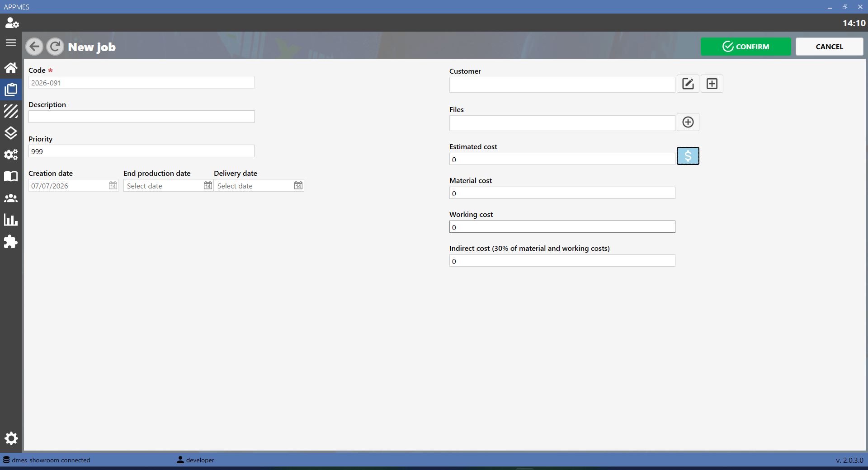The width and height of the screenshot is (868, 470).
Task: Go back with the arrow button
Action: pos(34,47)
